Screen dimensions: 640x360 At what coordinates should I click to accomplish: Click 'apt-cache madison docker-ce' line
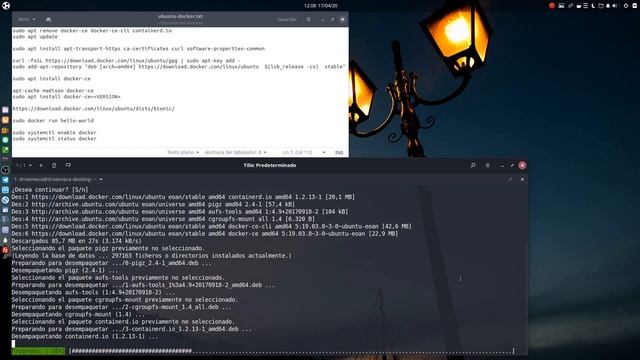53,91
